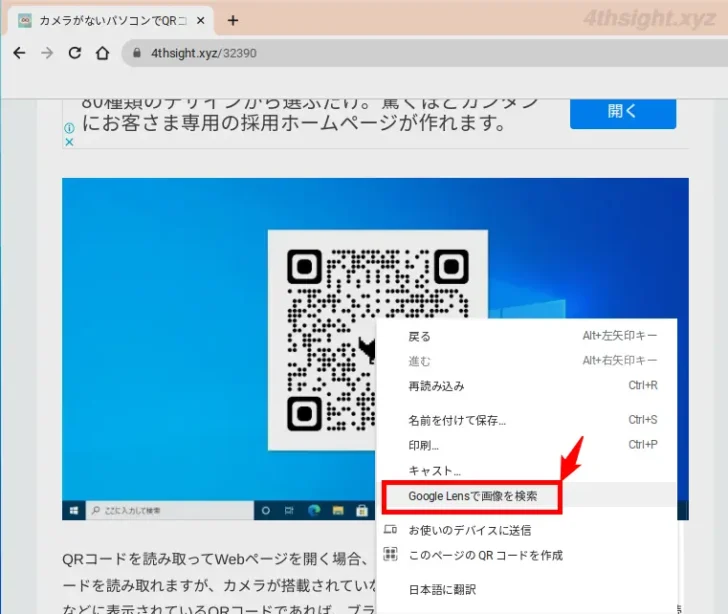Choose 戻る from the context menu
This screenshot has height=614, width=728.
(526, 336)
